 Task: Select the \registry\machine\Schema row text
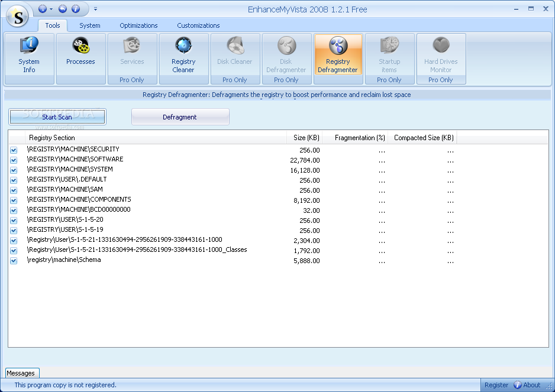(x=64, y=260)
